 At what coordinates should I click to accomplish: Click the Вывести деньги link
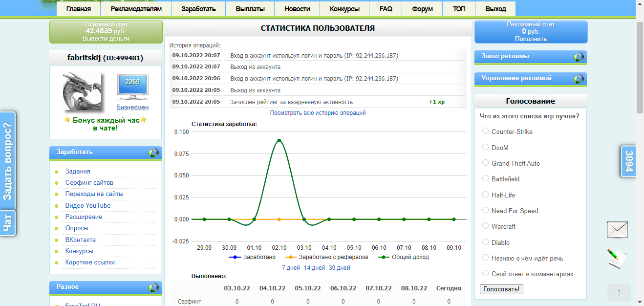106,39
